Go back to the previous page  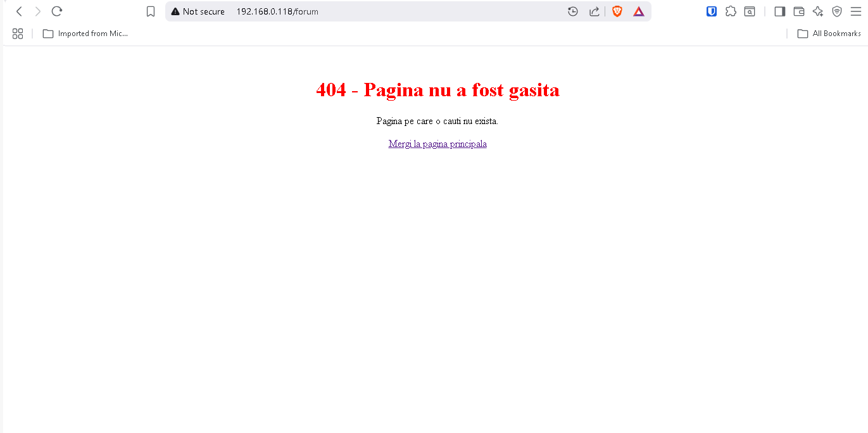19,11
